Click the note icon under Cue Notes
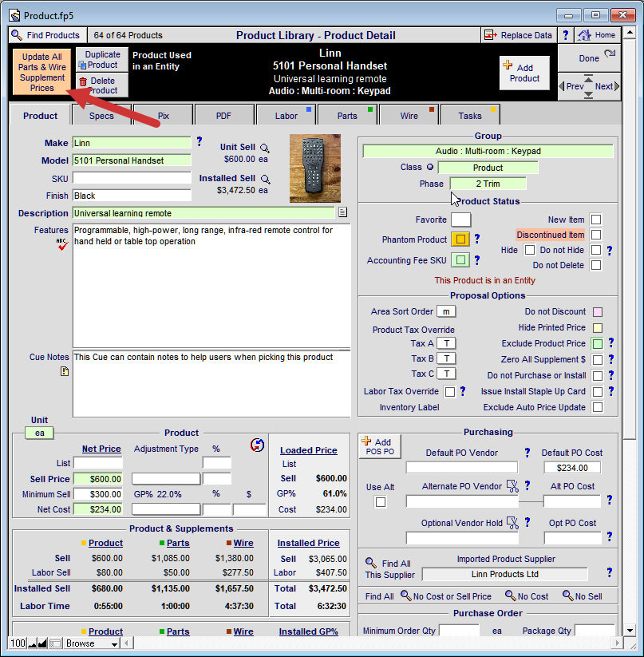 click(x=65, y=371)
